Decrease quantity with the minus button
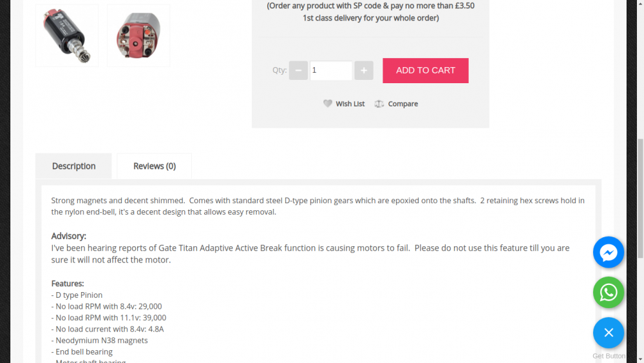The image size is (644, 363). coord(298,70)
